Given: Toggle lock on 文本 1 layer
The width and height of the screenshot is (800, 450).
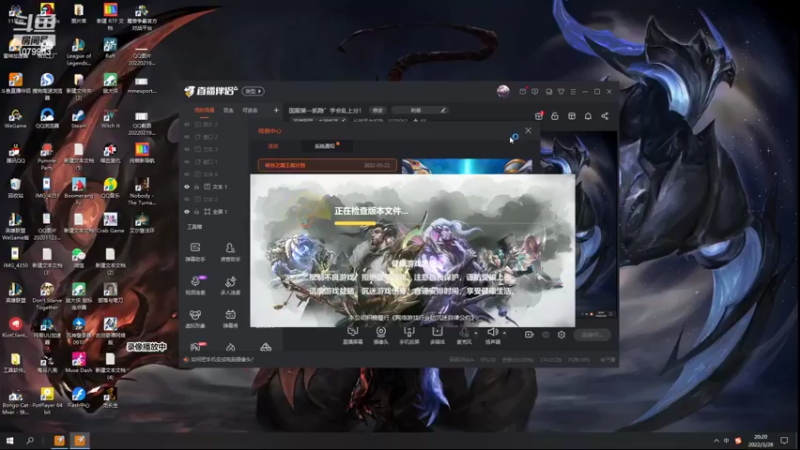Looking at the screenshot, I should coord(197,187).
